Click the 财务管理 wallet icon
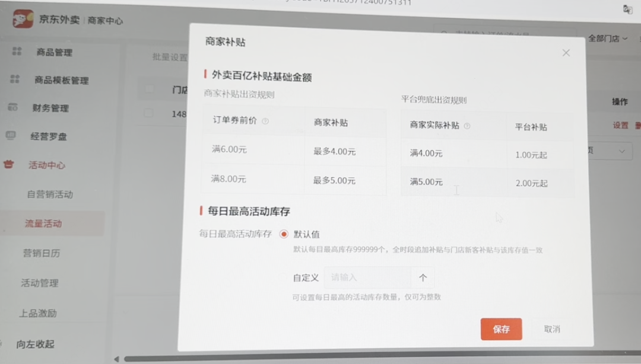641x364 pixels. click(12, 107)
